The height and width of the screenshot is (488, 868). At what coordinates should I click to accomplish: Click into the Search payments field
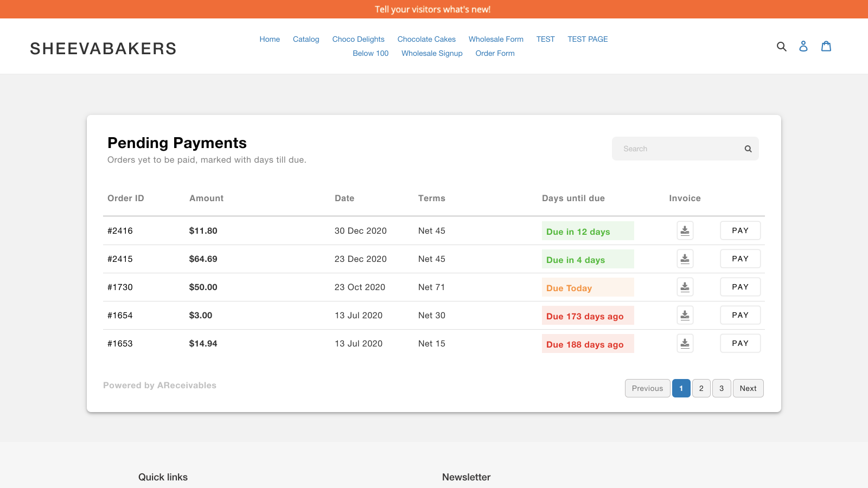673,148
